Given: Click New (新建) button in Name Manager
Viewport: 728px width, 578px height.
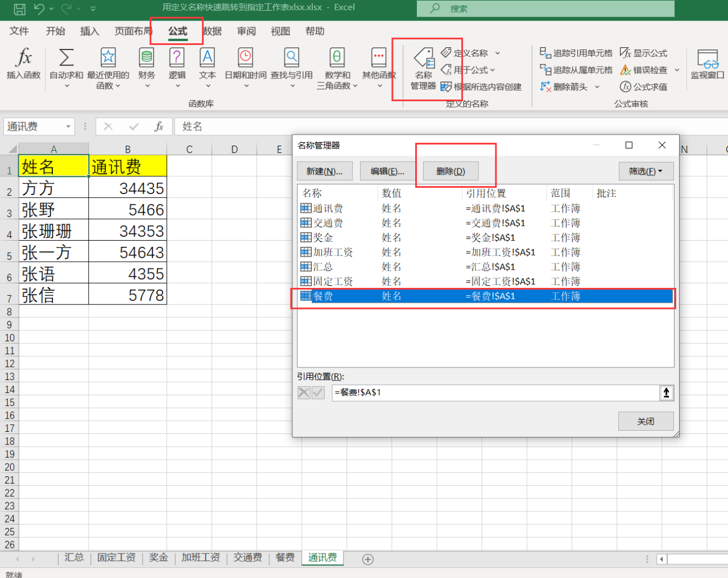Looking at the screenshot, I should [x=324, y=171].
